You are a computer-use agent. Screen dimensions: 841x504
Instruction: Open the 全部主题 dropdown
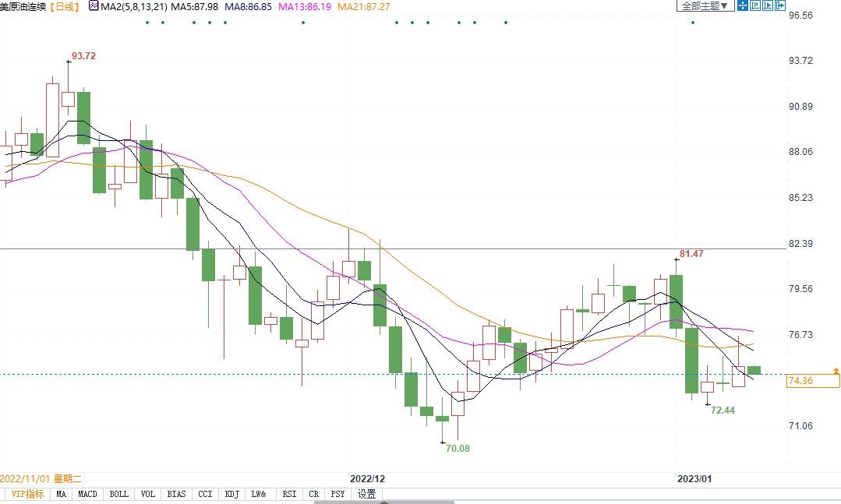click(704, 5)
